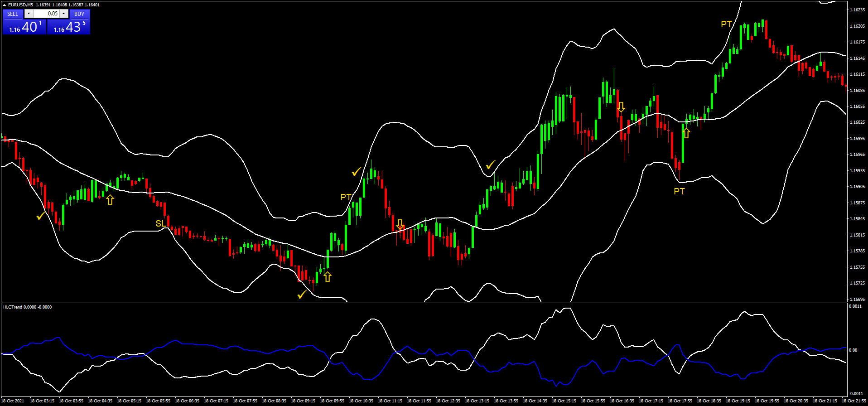Select the yellow up arrow near 04:35
The height and width of the screenshot is (406, 868).
point(110,199)
